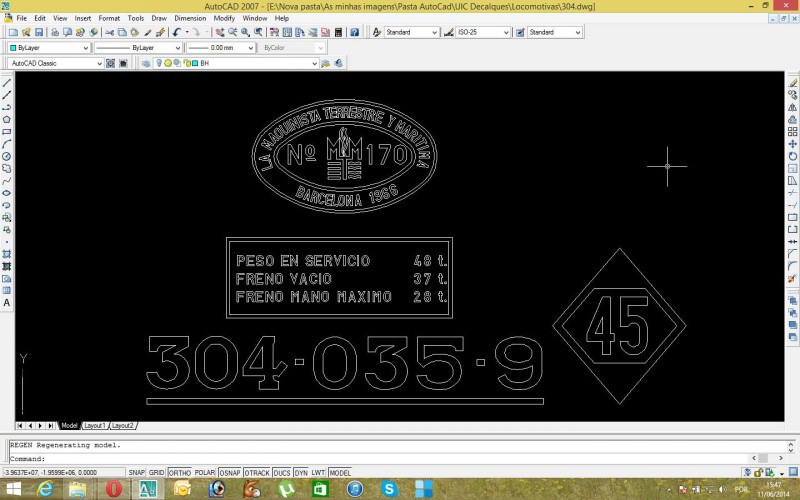Open the Dimension menu
The width and height of the screenshot is (800, 500).
tap(190, 18)
